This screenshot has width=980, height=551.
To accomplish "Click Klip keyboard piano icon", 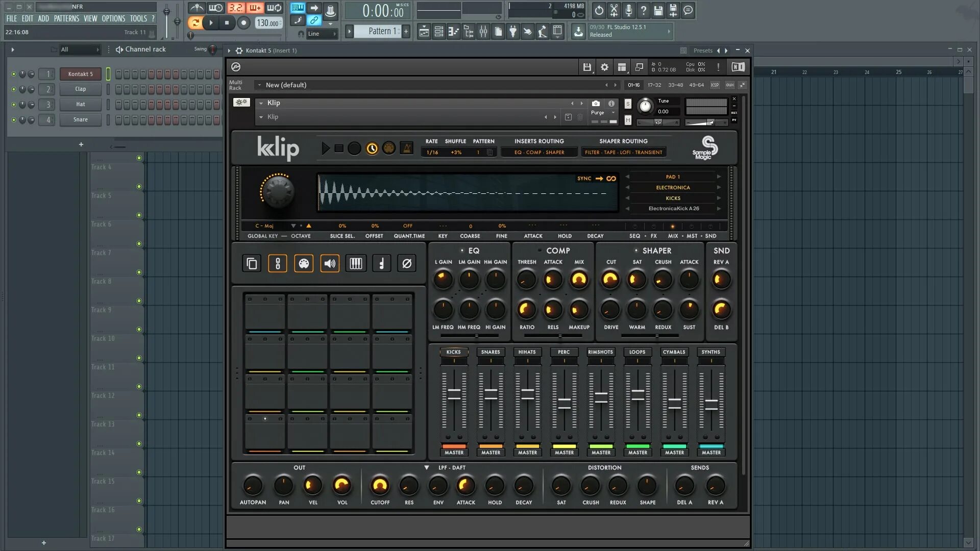I will [356, 264].
